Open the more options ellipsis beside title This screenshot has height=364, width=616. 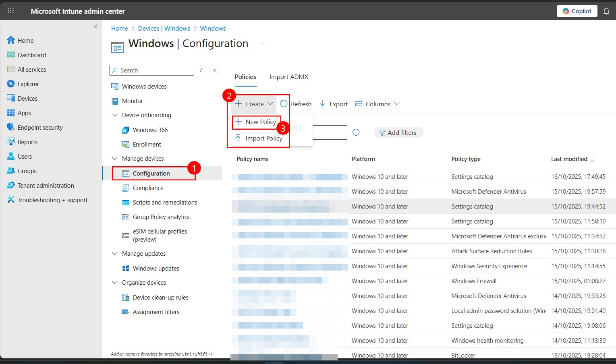pyautogui.click(x=263, y=44)
